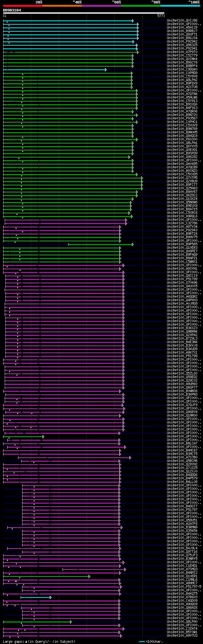Screen dimensions: 203x644
Task: Select the UniRef100_B0WNS6 label
Action: click(x=182, y=391)
